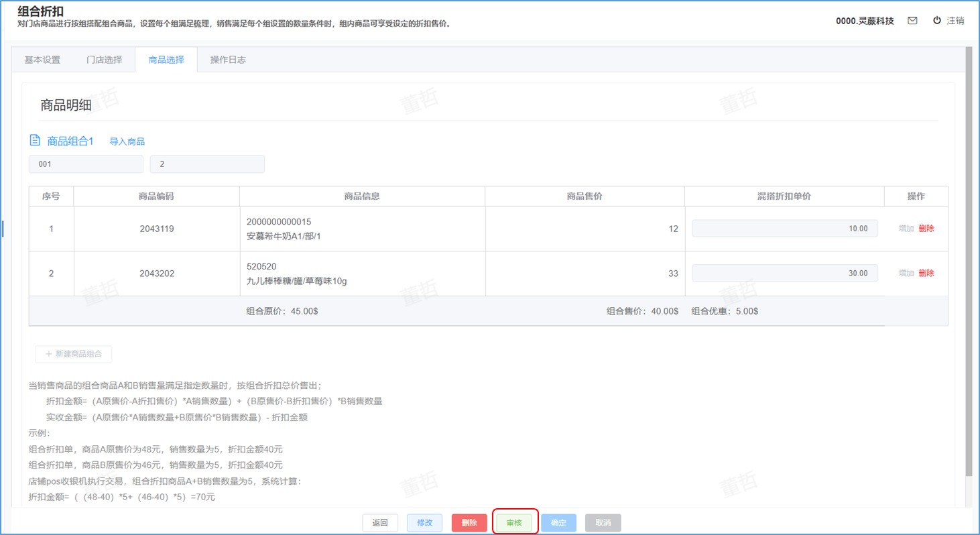Click the input field containing 001

click(86, 164)
